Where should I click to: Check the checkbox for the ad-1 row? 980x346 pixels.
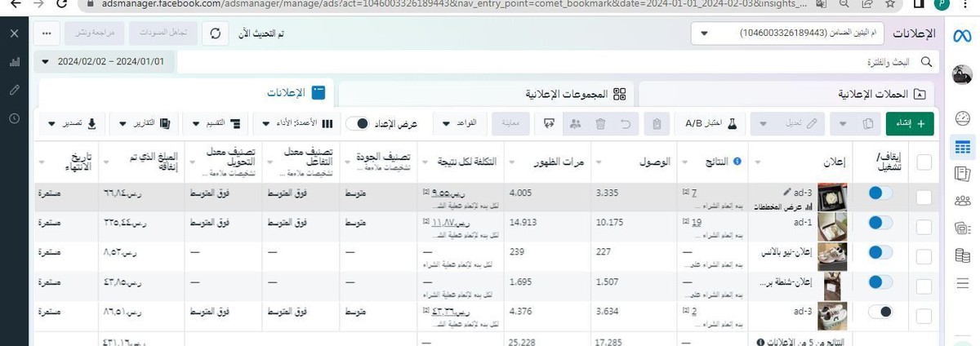pyautogui.click(x=924, y=227)
